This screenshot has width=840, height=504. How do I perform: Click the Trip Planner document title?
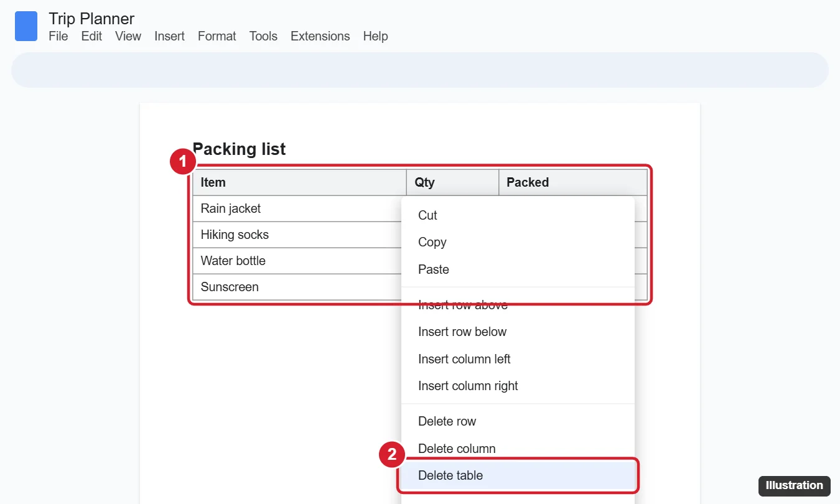pos(91,19)
